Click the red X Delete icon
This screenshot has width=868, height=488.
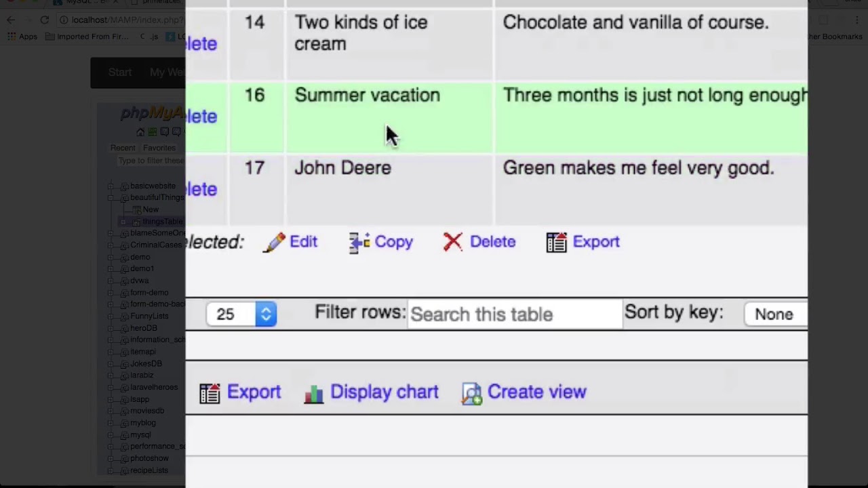pos(452,242)
